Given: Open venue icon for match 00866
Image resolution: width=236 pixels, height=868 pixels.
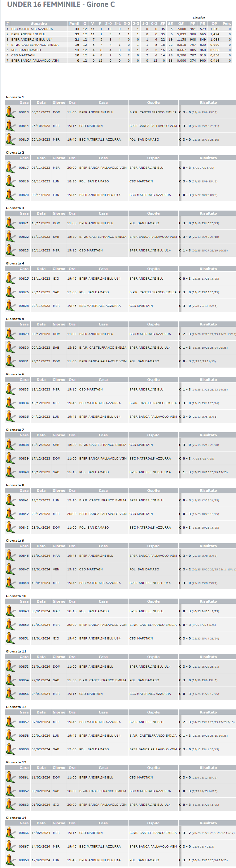Looking at the screenshot, I should [11, 833].
